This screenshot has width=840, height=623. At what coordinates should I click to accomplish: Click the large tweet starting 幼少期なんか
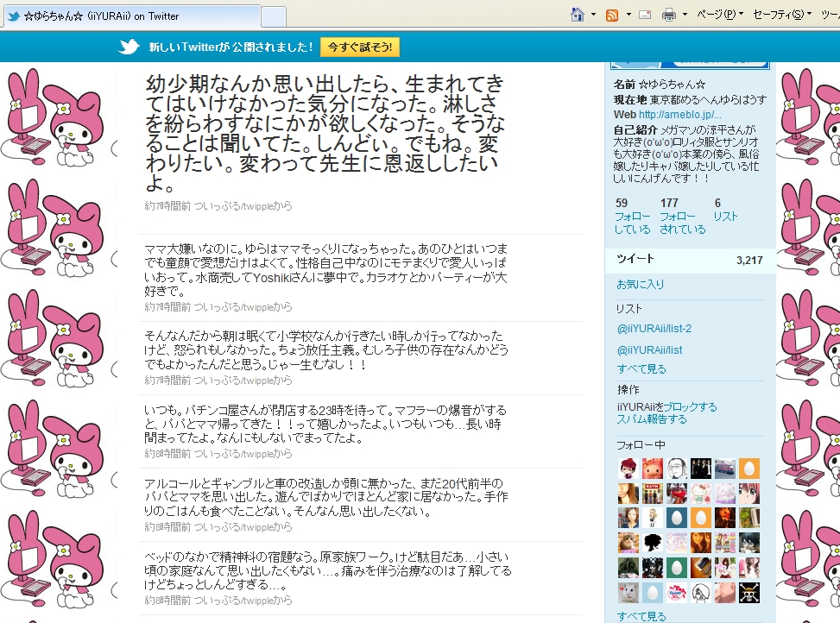[325, 133]
